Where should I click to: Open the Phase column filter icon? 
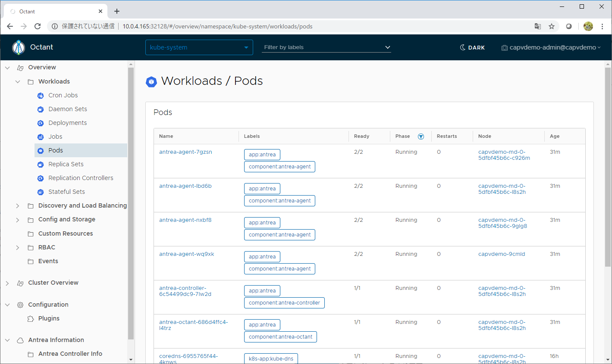tap(421, 137)
